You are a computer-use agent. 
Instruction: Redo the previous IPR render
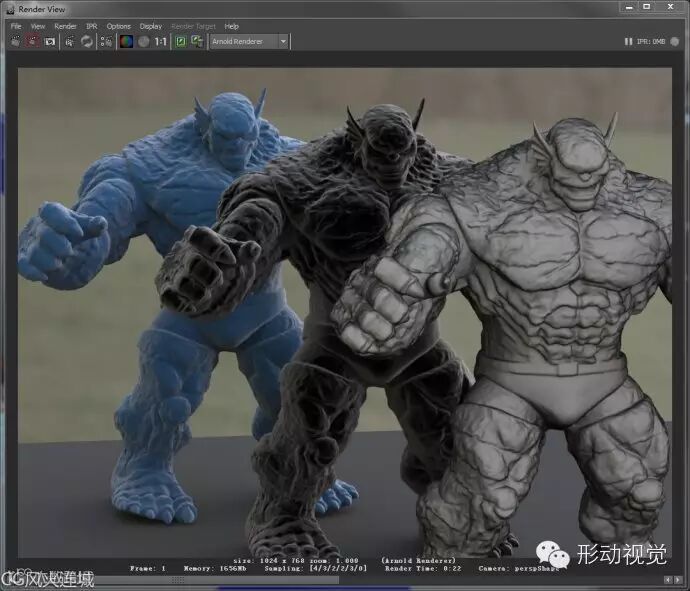[x=70, y=41]
